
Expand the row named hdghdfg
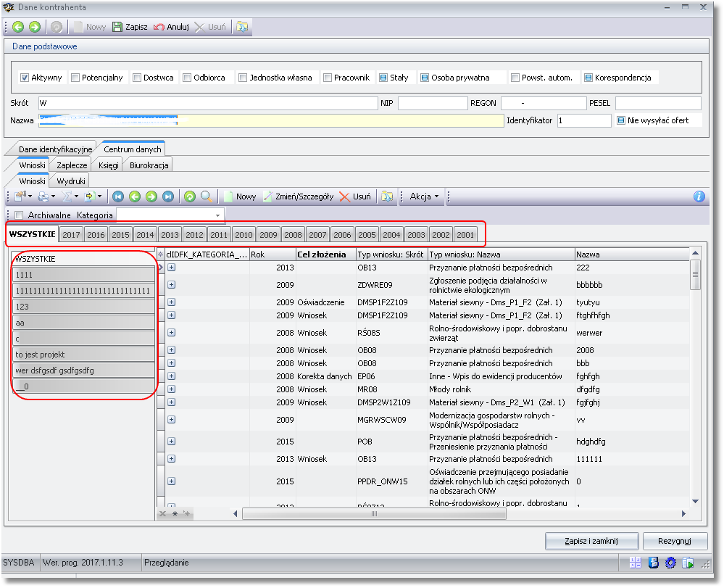171,442
